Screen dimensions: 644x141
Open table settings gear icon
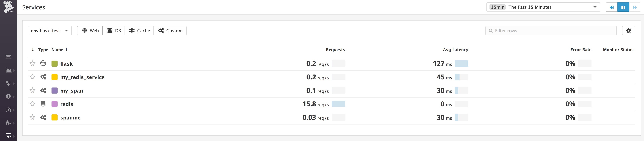coord(629,30)
